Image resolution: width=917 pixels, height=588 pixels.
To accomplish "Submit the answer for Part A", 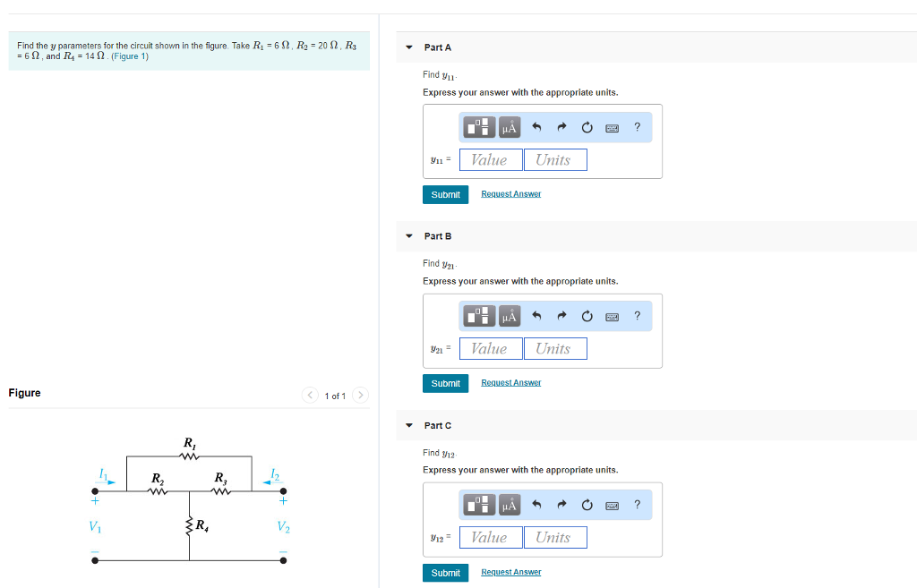I will [445, 194].
